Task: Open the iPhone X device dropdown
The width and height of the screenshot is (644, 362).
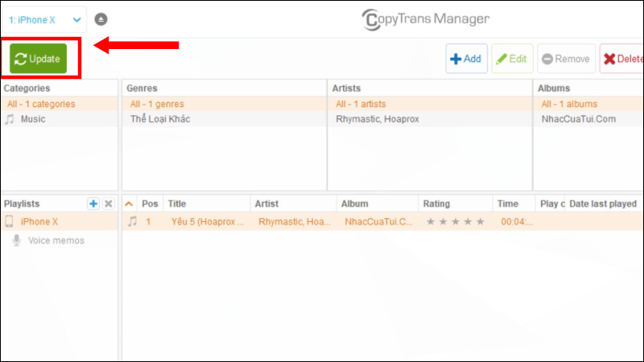Action: coord(44,19)
